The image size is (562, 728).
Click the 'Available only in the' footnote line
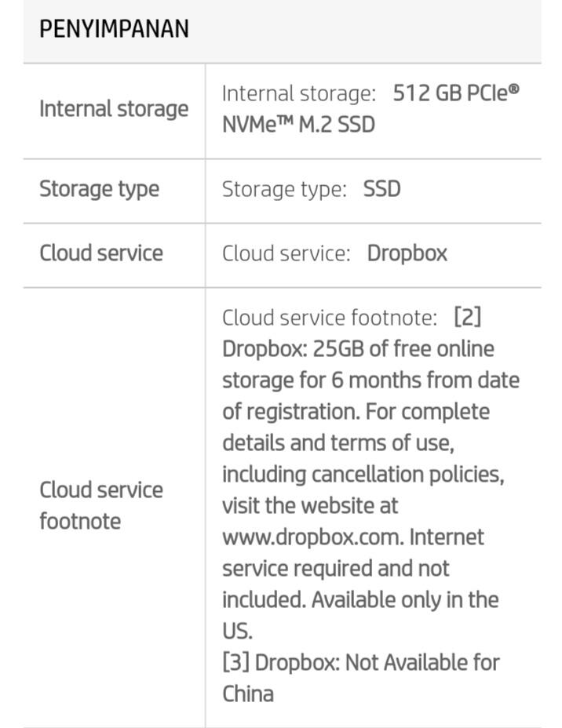[405, 600]
